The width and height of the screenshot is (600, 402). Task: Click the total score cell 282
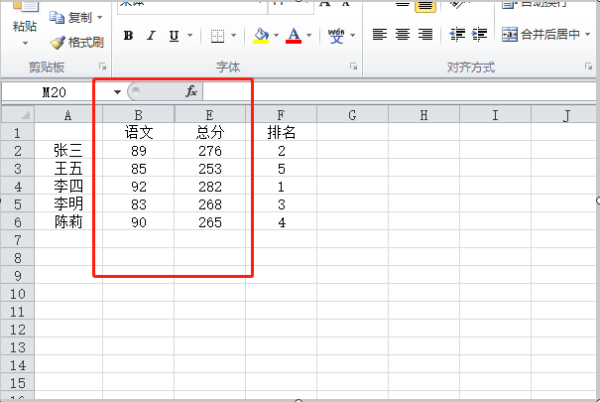point(210,187)
